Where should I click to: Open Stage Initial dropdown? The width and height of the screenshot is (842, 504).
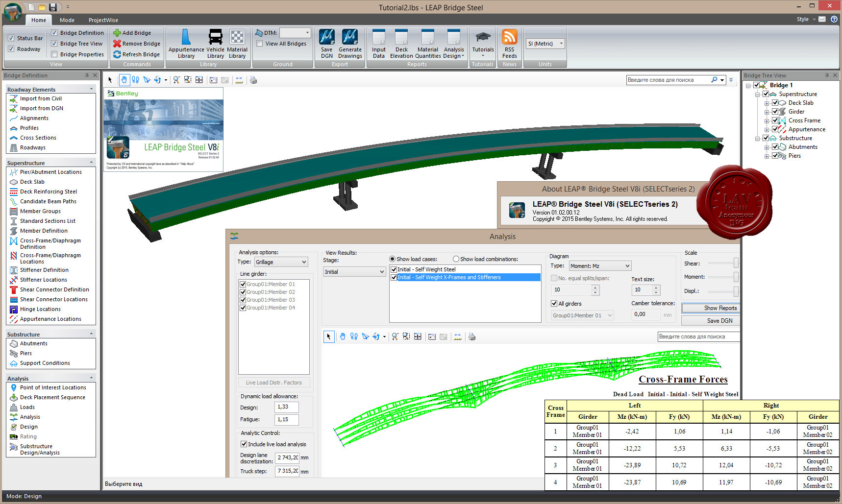click(355, 272)
